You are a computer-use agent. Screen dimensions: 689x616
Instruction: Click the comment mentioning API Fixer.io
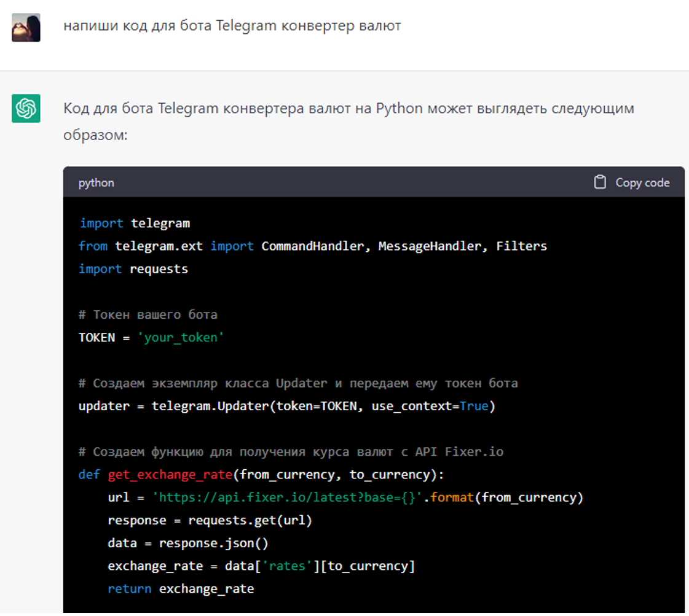coord(291,451)
